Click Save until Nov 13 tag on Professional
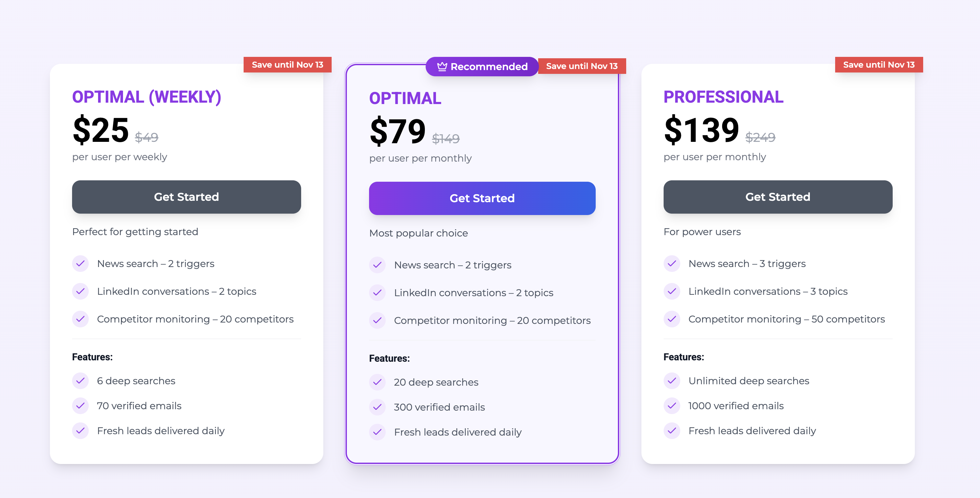The height and width of the screenshot is (498, 980). [879, 65]
